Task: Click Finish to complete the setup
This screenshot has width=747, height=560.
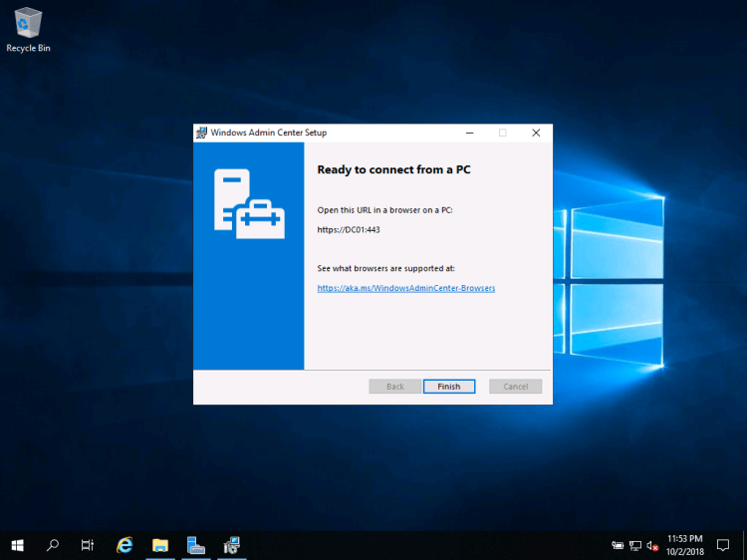Action: coord(448,387)
